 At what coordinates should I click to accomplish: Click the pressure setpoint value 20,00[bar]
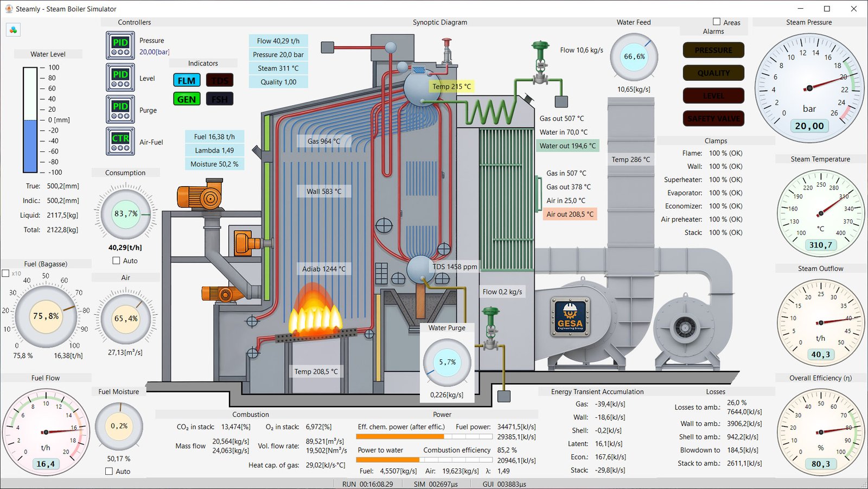(x=154, y=52)
